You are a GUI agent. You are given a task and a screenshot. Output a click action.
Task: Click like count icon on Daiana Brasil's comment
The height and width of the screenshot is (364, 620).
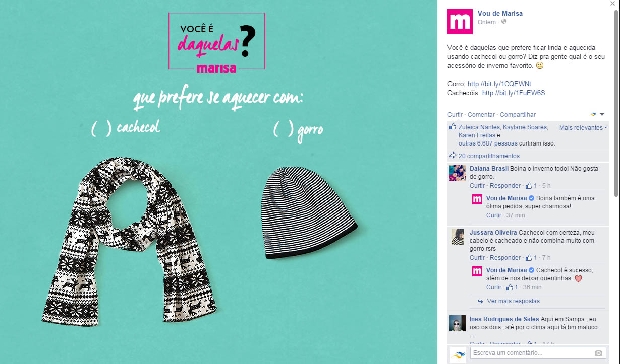(x=529, y=185)
